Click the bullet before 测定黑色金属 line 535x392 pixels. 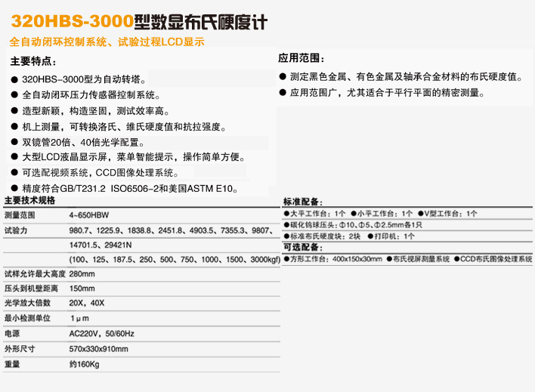pos(283,77)
